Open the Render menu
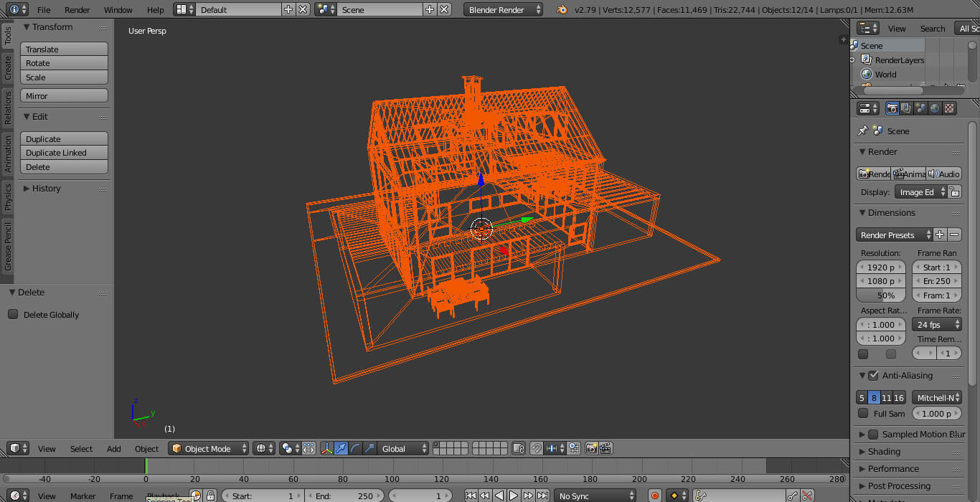Screen dimensions: 980x502 77,10
